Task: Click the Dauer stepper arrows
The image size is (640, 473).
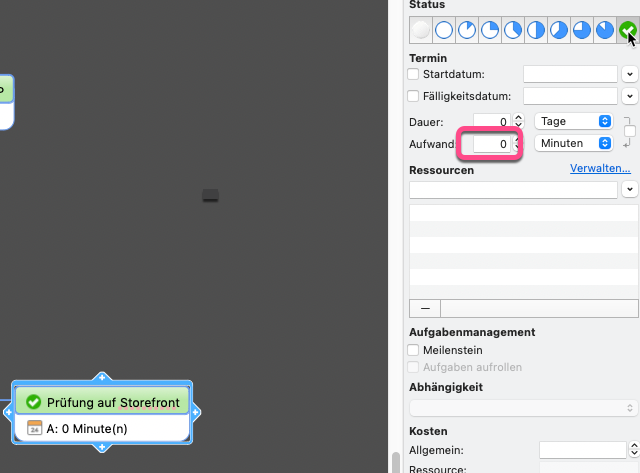Action: coord(518,121)
